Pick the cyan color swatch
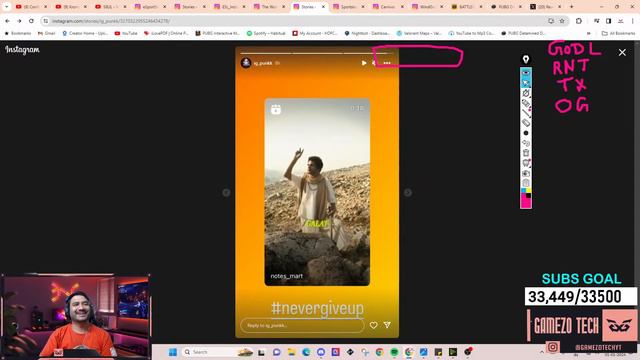 click(524, 191)
